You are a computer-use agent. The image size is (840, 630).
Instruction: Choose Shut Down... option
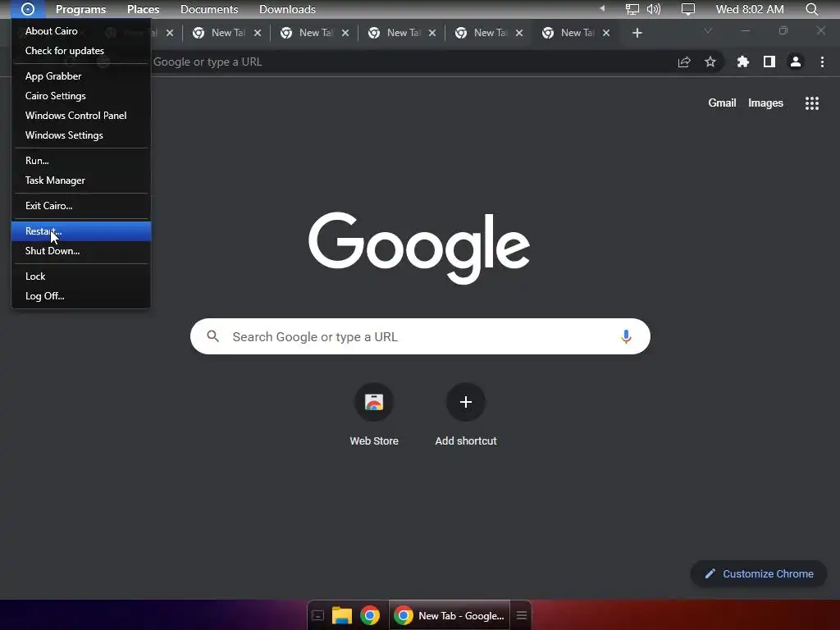[x=81, y=251]
